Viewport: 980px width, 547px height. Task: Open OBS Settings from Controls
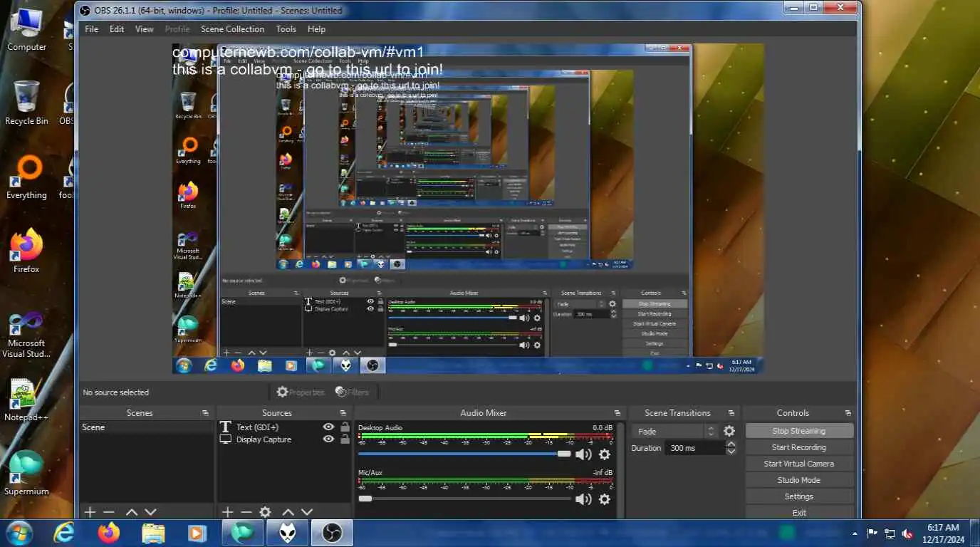[x=799, y=496]
